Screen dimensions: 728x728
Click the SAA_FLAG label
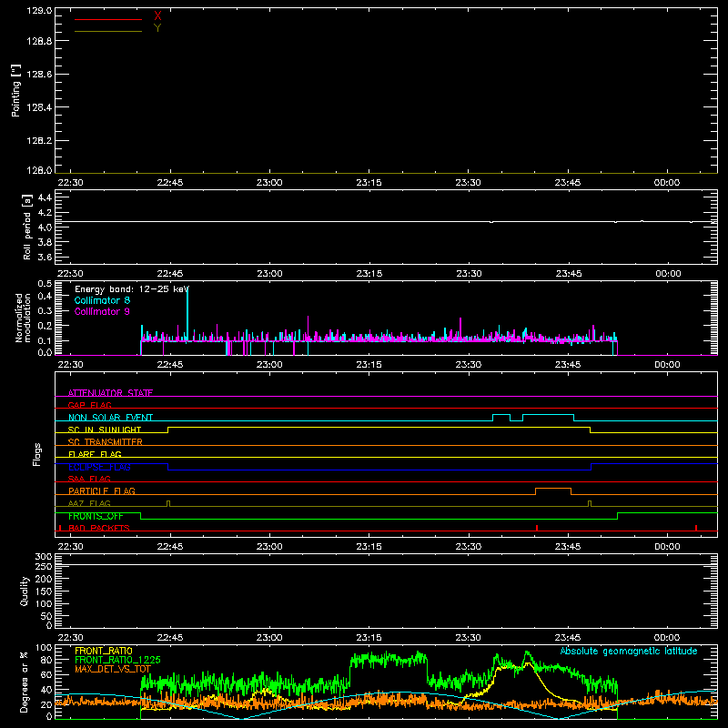(89, 479)
